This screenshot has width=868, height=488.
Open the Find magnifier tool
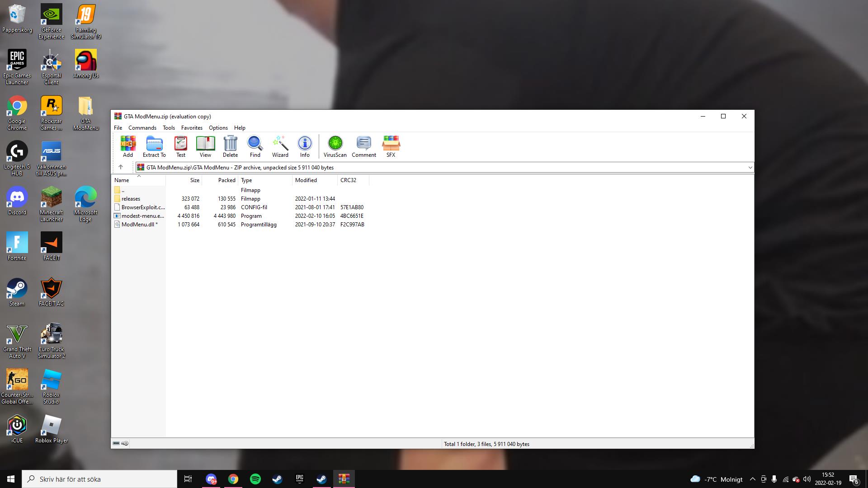tap(255, 146)
